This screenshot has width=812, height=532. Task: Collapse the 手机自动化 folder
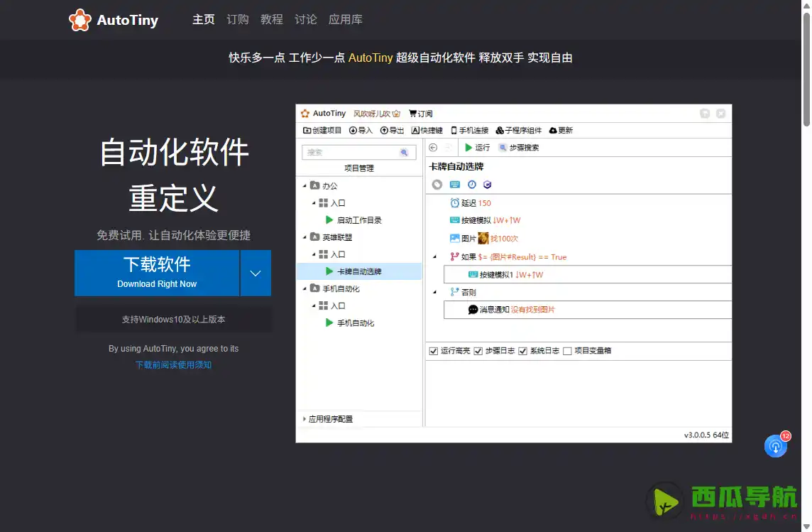pyautogui.click(x=304, y=288)
